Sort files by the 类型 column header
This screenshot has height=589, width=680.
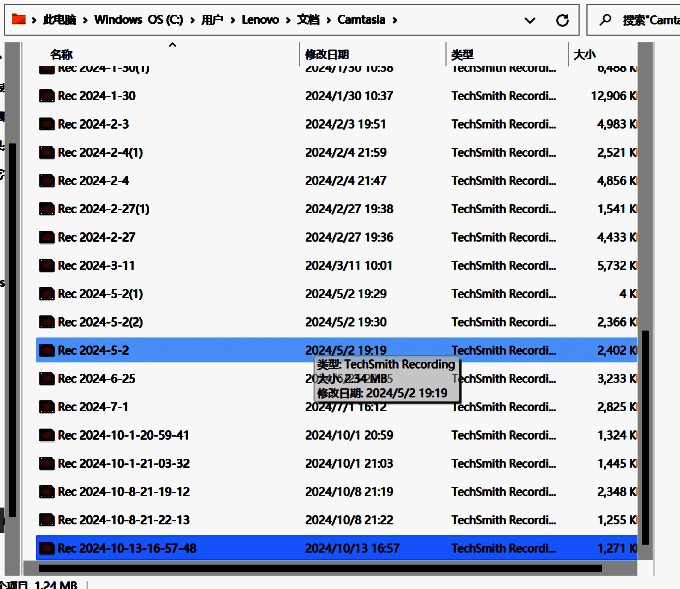462,55
